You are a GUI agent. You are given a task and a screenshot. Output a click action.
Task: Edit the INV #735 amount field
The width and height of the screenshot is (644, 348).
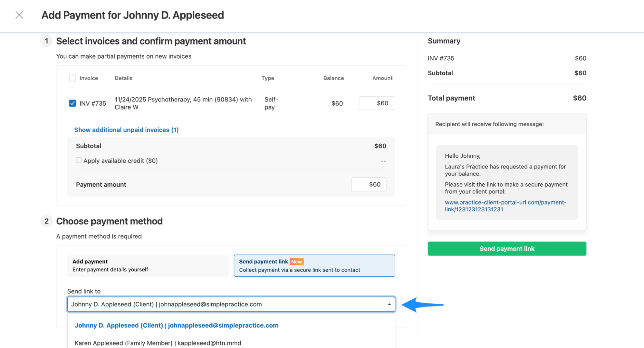tap(376, 103)
